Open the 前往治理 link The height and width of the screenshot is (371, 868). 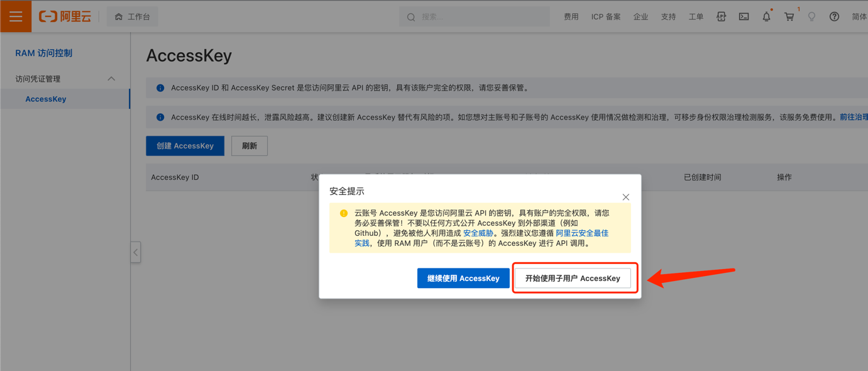coord(854,117)
